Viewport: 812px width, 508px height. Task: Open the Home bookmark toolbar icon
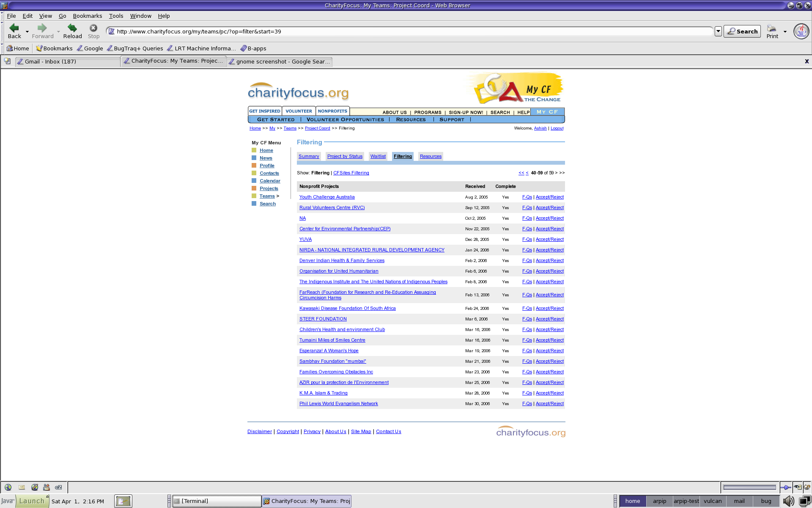[9, 48]
